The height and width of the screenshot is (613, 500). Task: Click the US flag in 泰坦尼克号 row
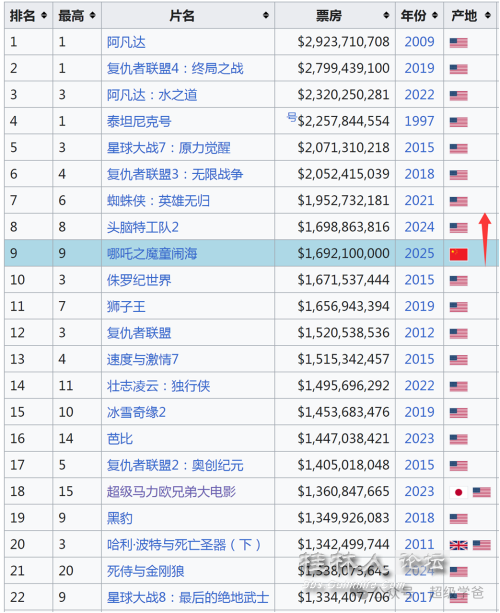click(459, 122)
